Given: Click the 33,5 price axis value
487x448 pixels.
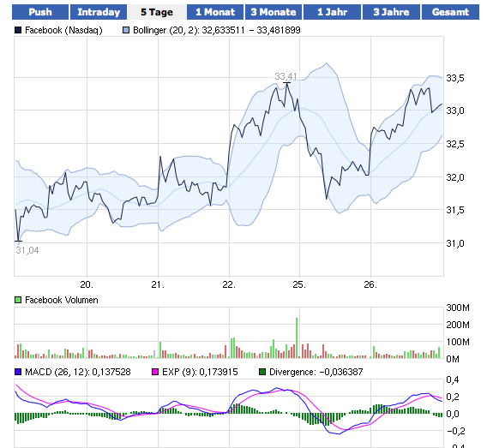Looking at the screenshot, I should pos(455,78).
